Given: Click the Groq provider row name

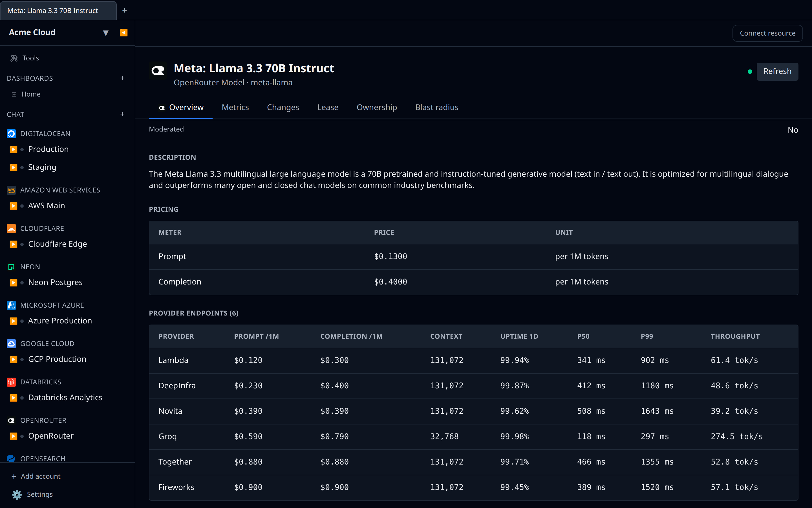Looking at the screenshot, I should (167, 436).
